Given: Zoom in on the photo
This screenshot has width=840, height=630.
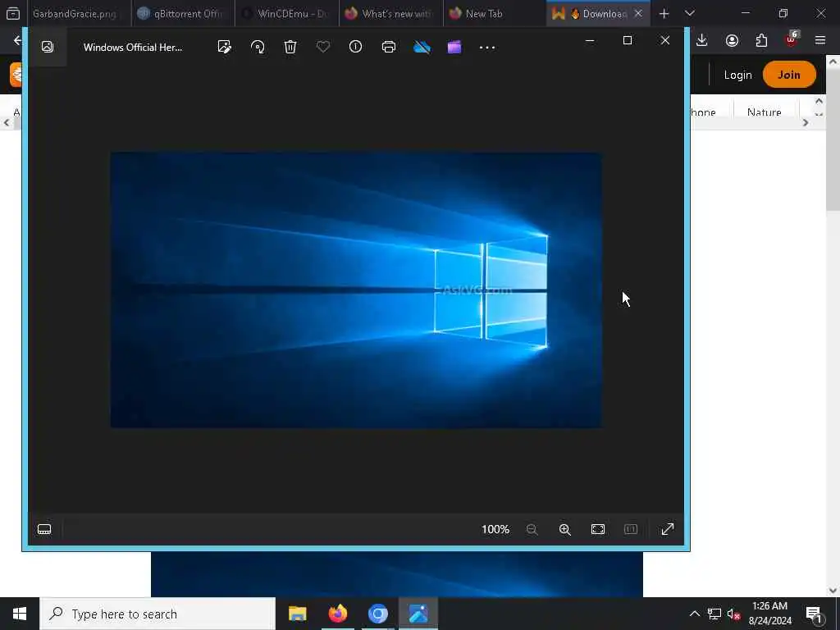Looking at the screenshot, I should coord(564,529).
